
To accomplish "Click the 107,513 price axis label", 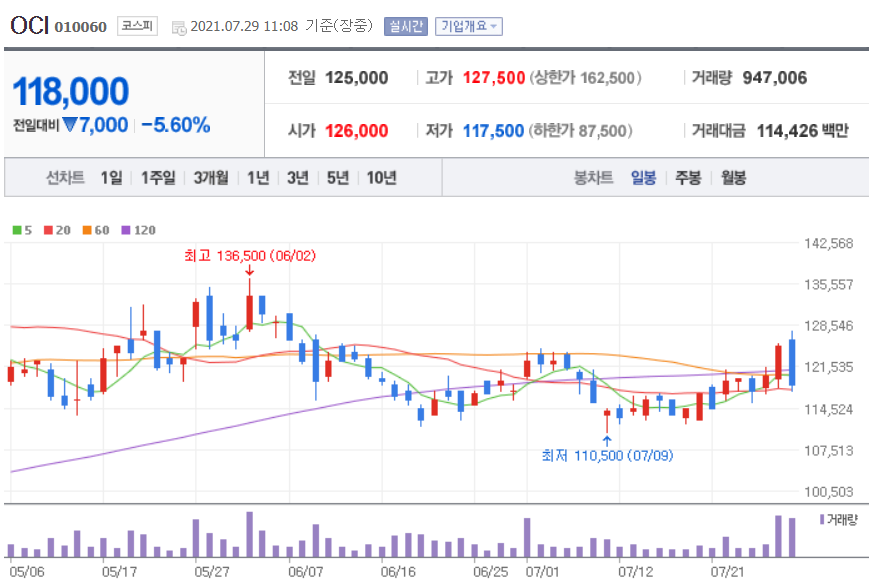I will pos(829,451).
